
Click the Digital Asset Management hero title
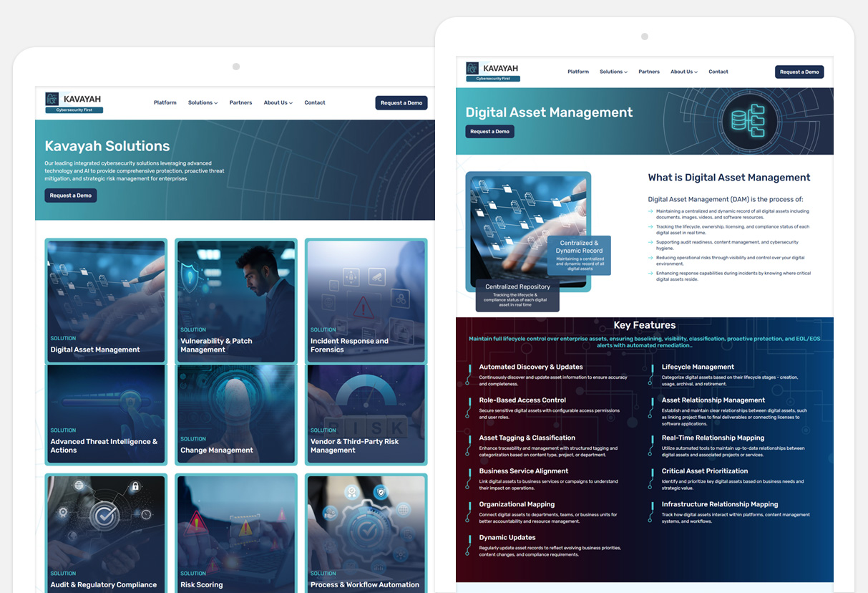549,112
